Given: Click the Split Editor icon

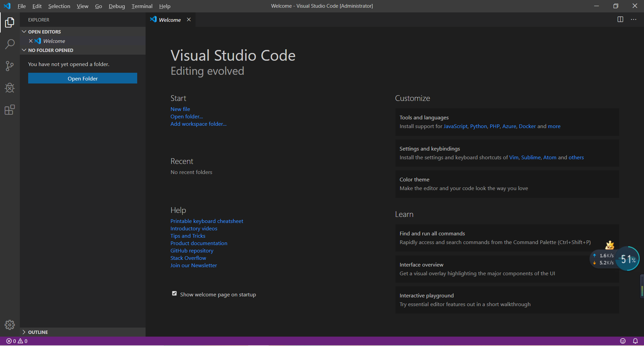Looking at the screenshot, I should click(x=620, y=19).
